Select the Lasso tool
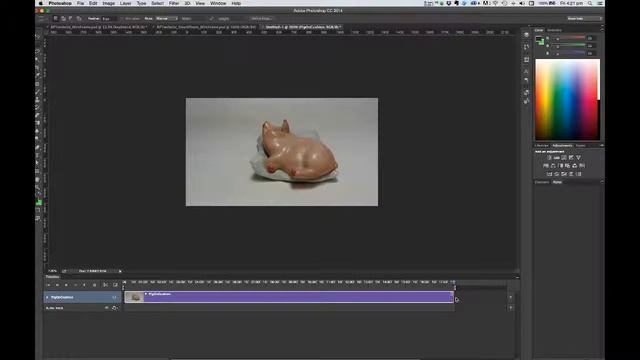Screen dimensions: 640x360 point(38,52)
